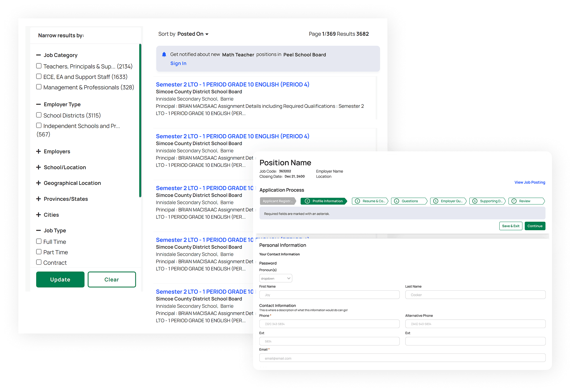Expand the Geographical Location filter section
This screenshot has height=392, width=574.
coord(39,183)
